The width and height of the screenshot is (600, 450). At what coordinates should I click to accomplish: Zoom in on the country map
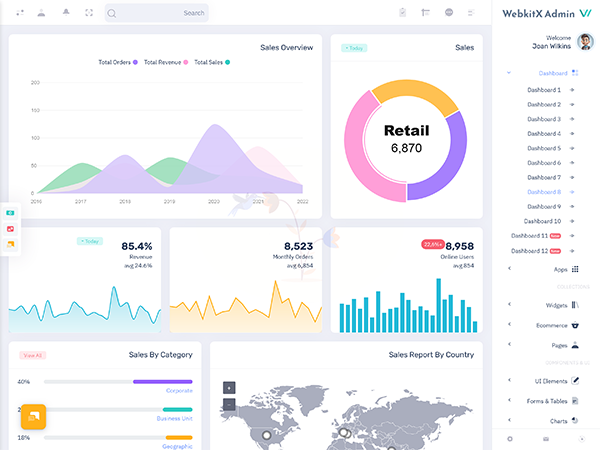point(229,387)
